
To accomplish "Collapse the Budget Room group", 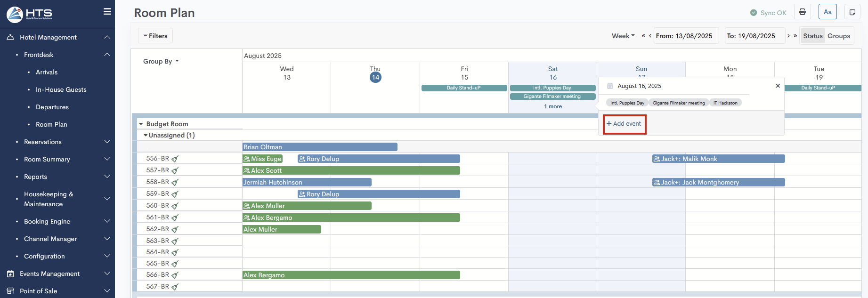I will coord(141,124).
